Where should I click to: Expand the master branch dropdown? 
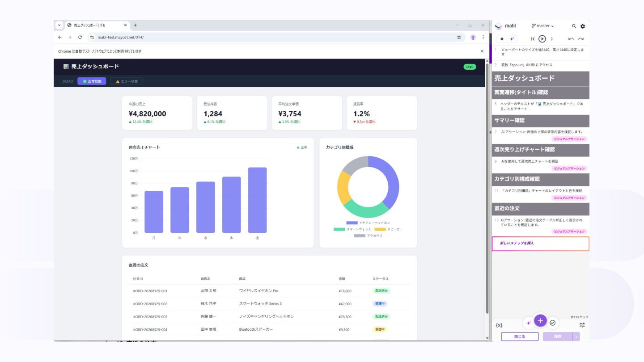(543, 26)
